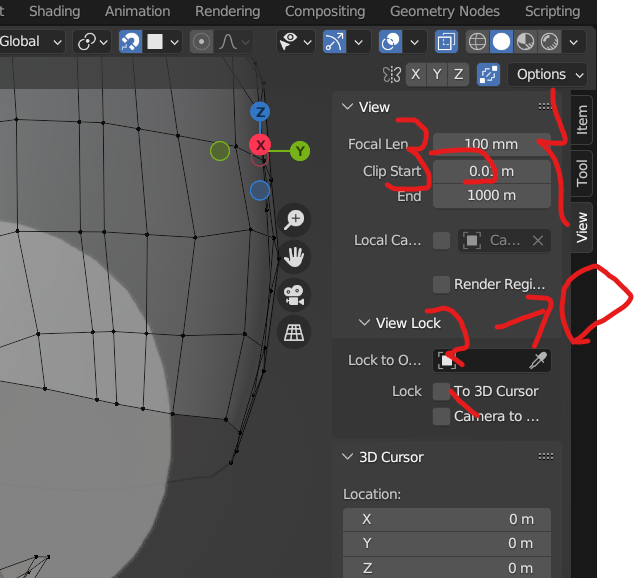Click the green Y axis gizmo
636x578 pixels.
pos(300,151)
